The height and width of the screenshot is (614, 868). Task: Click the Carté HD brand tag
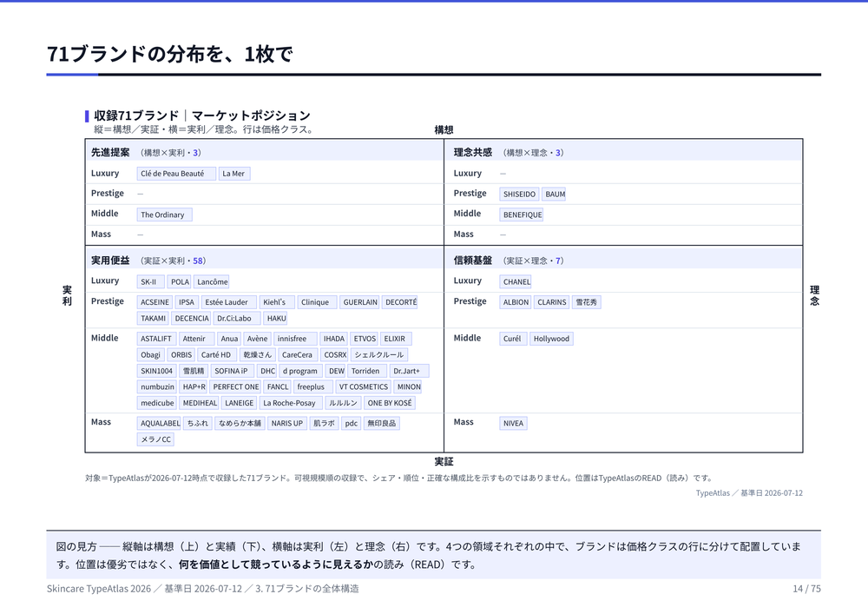217,355
